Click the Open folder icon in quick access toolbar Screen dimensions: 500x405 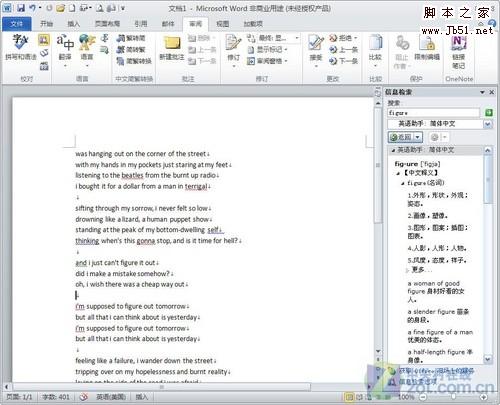coord(60,8)
